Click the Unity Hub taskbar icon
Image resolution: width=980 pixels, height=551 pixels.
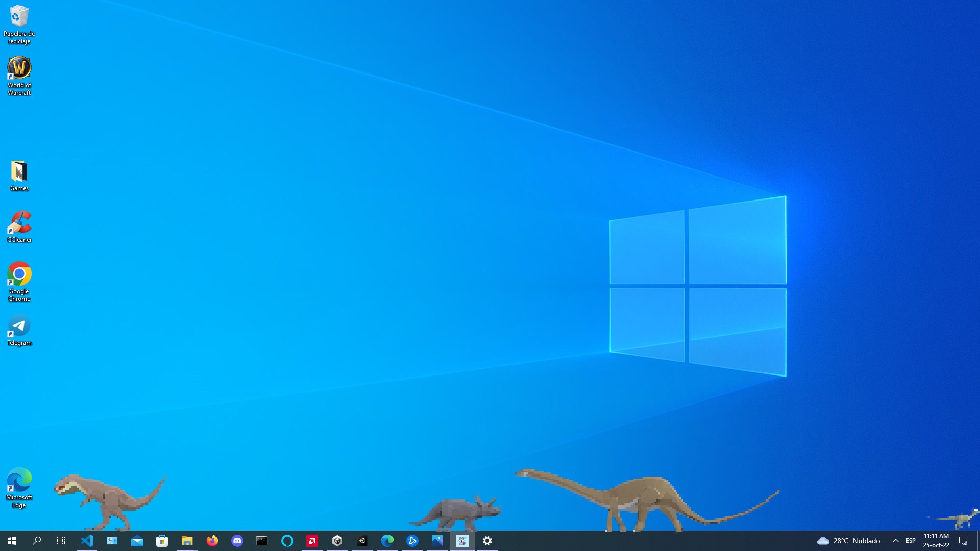pos(337,541)
